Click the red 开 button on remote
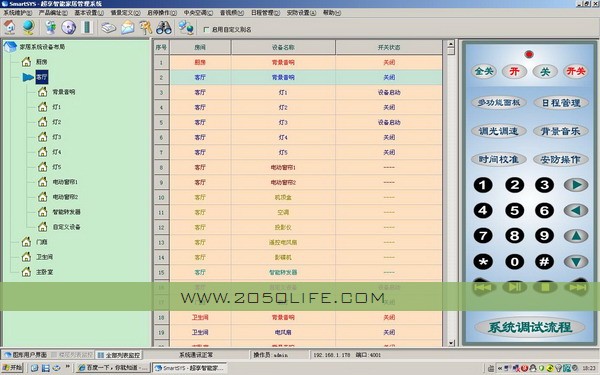 [514, 71]
